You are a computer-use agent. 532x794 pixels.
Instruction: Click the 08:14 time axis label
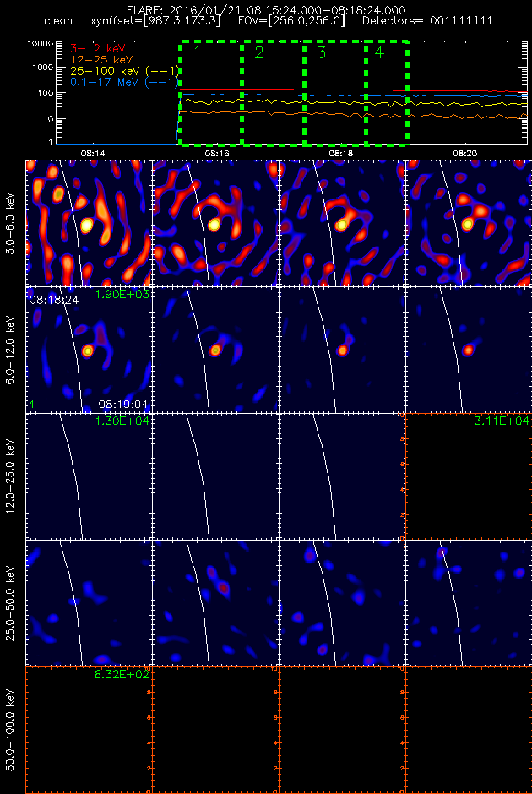[x=91, y=153]
